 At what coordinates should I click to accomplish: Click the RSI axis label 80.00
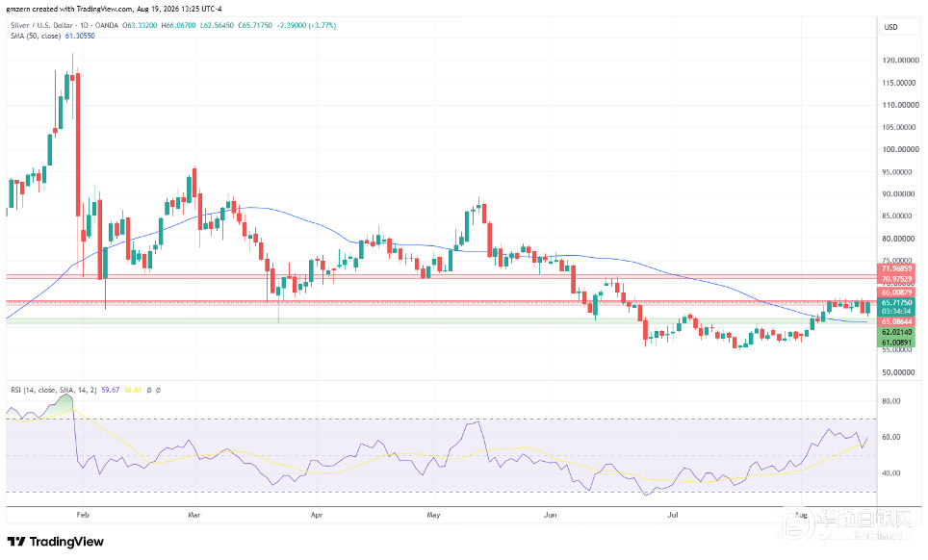(891, 401)
